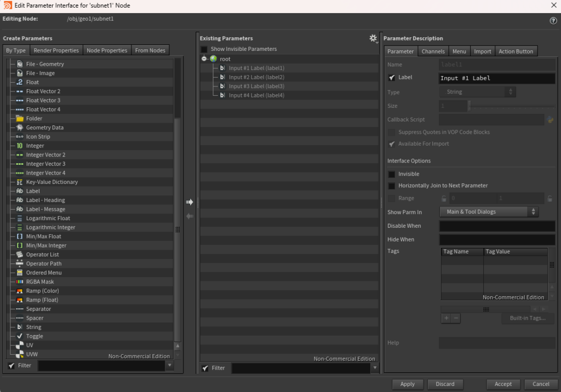The image size is (561, 392).
Task: Open the Filter dropdown under Create Parameters
Action: tap(170, 365)
